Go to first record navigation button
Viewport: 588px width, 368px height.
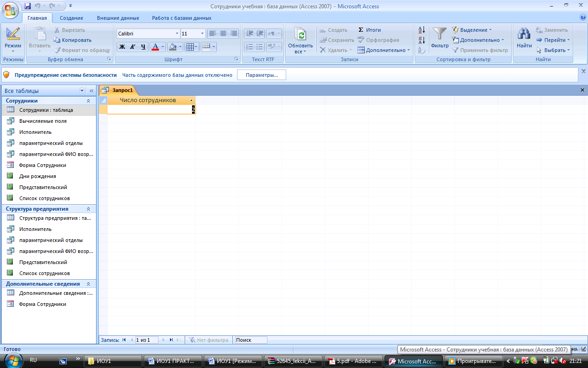pos(124,340)
